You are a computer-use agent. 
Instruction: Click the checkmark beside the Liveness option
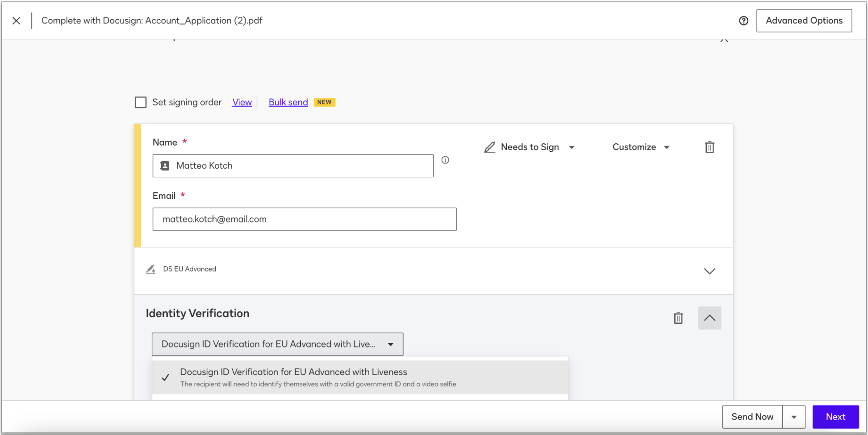[166, 377]
